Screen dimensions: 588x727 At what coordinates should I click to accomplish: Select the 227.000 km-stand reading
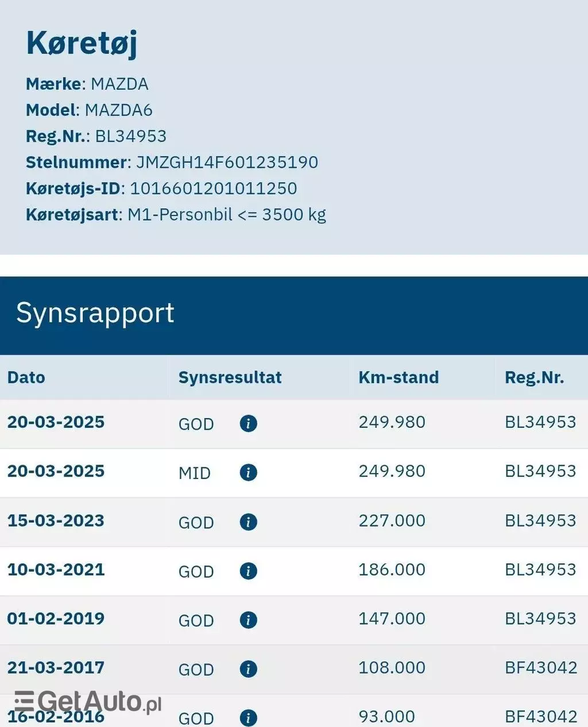(x=392, y=521)
